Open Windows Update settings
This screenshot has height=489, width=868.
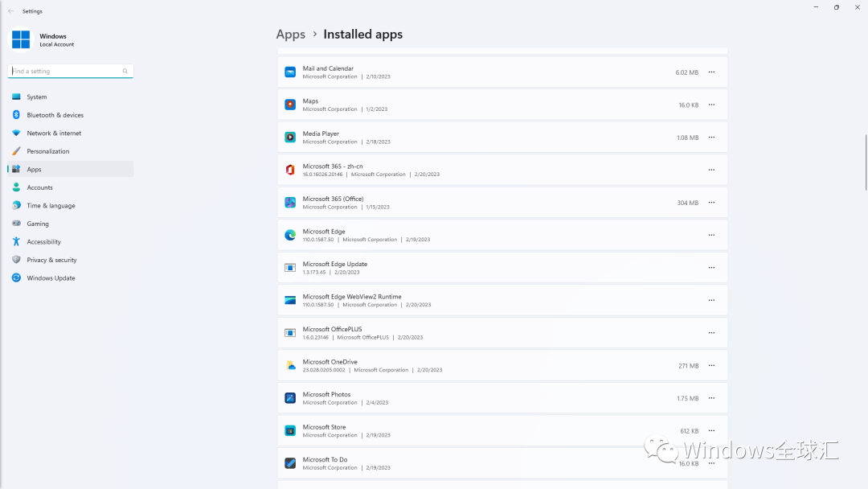pyautogui.click(x=70, y=278)
